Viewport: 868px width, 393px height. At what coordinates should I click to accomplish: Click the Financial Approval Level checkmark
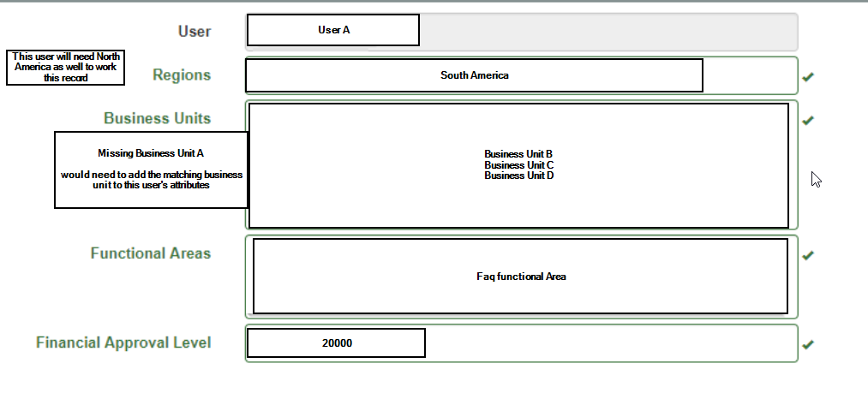807,344
